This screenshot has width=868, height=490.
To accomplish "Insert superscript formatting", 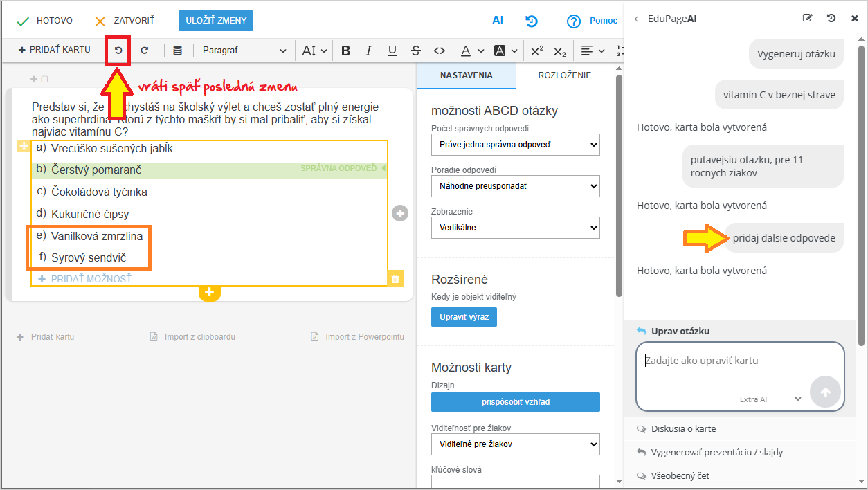I will (x=537, y=51).
